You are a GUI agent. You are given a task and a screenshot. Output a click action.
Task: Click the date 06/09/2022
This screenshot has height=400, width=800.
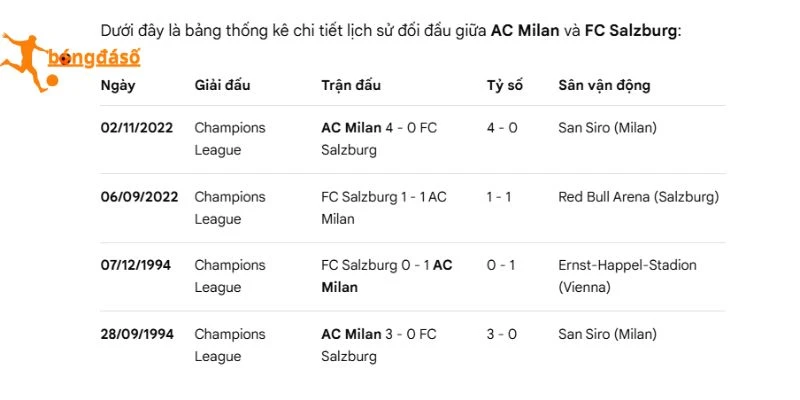click(139, 197)
